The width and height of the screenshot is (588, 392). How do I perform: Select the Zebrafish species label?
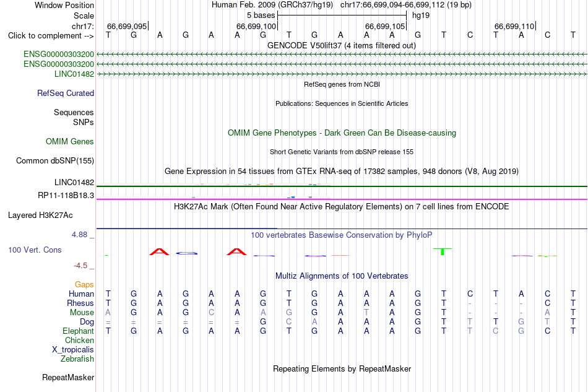77,359
